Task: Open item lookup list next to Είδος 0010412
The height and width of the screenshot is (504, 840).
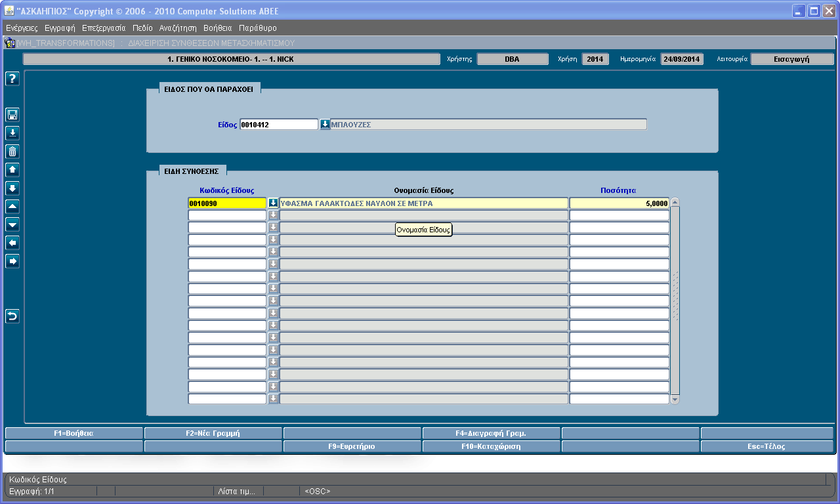Action: click(325, 125)
